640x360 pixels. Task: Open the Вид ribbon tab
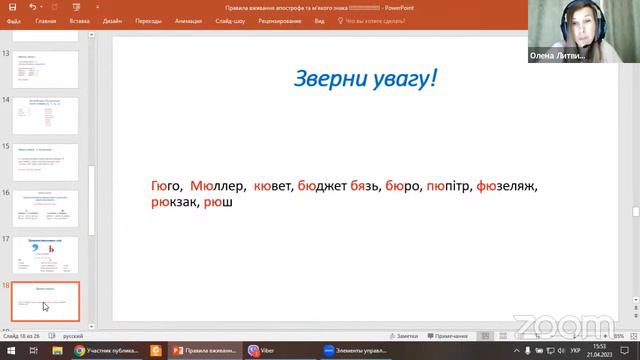pyautogui.click(x=320, y=21)
